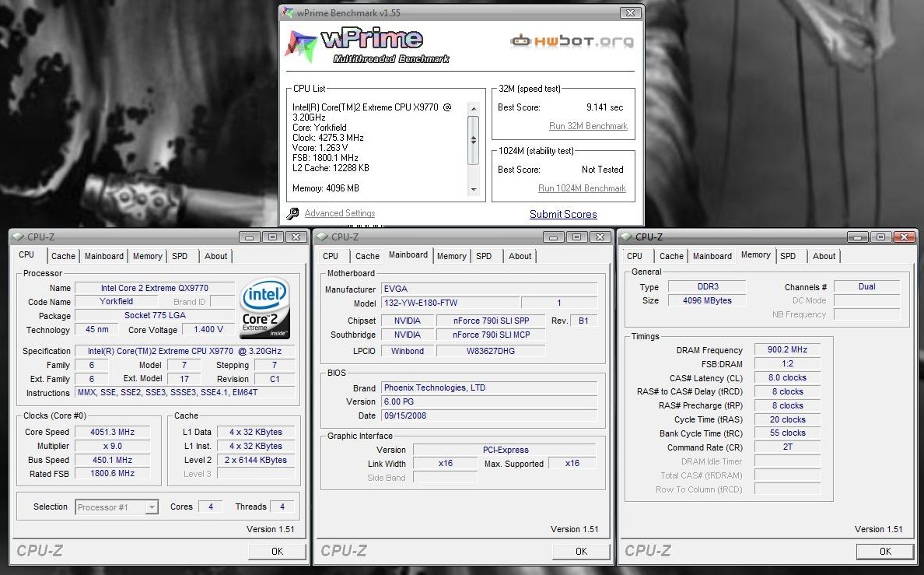Open About tab in left CPU-Z window
The image size is (924, 575).
215,256
